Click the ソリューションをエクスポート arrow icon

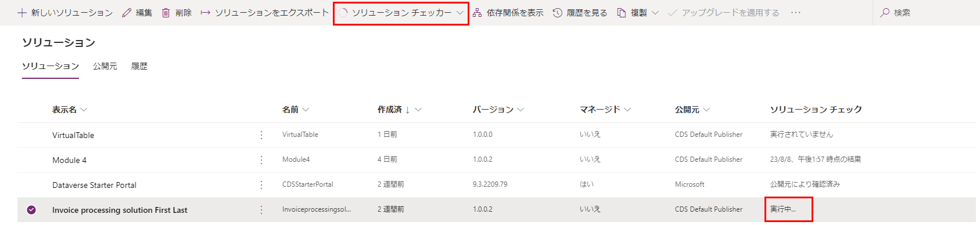(x=206, y=13)
